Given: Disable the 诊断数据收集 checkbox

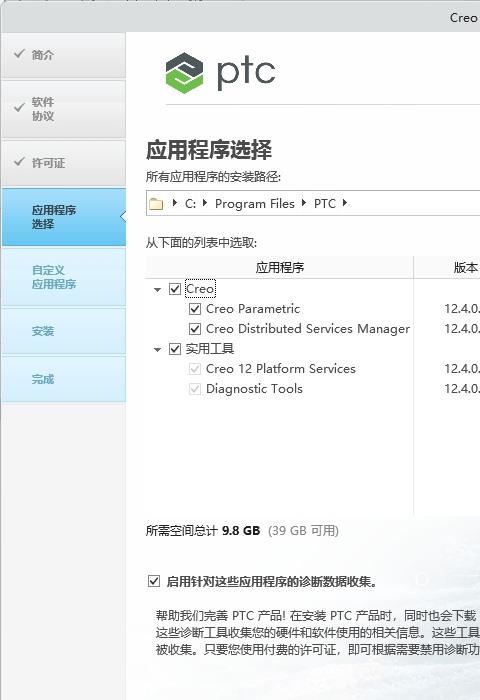Looking at the screenshot, I should pyautogui.click(x=154, y=581).
